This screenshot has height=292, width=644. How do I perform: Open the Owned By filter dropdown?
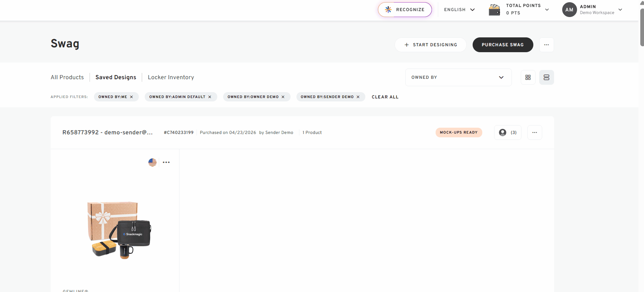[458, 77]
